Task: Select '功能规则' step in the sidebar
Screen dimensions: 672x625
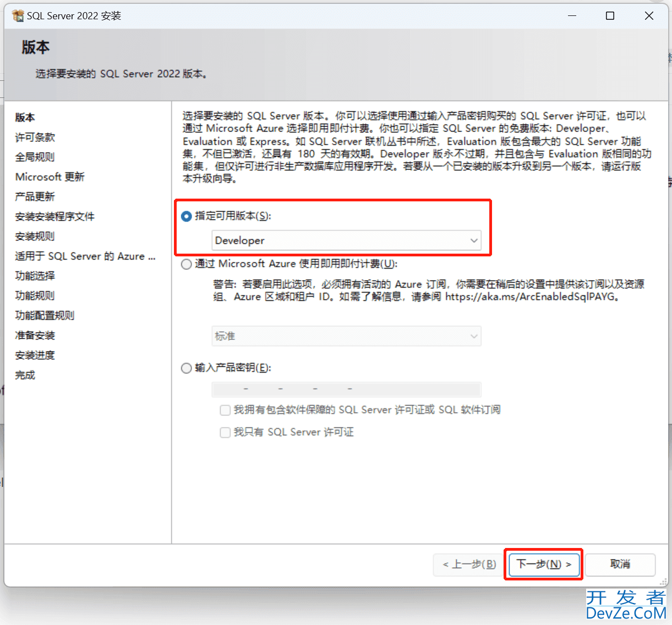Action: tap(35, 295)
